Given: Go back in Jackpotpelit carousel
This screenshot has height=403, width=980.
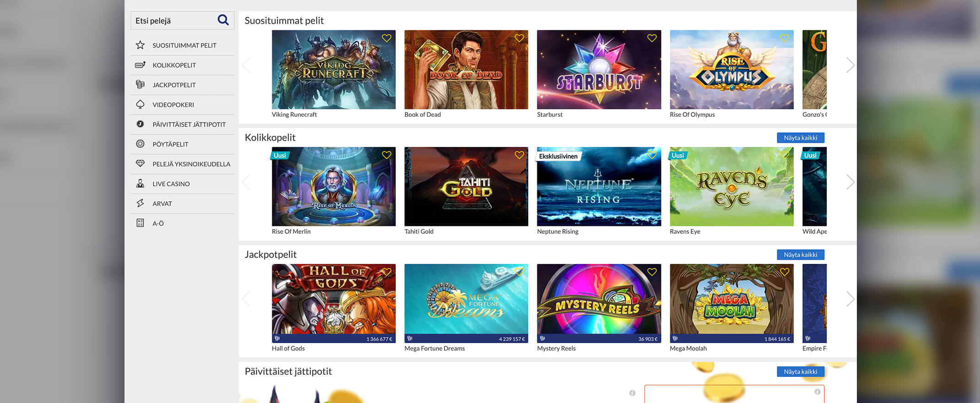Looking at the screenshot, I should point(246,299).
